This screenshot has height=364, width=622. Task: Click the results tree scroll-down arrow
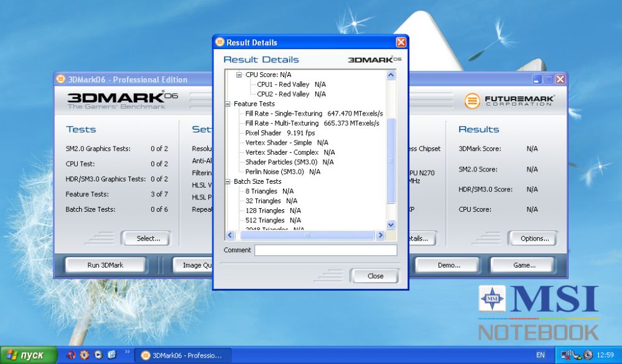[x=391, y=225]
